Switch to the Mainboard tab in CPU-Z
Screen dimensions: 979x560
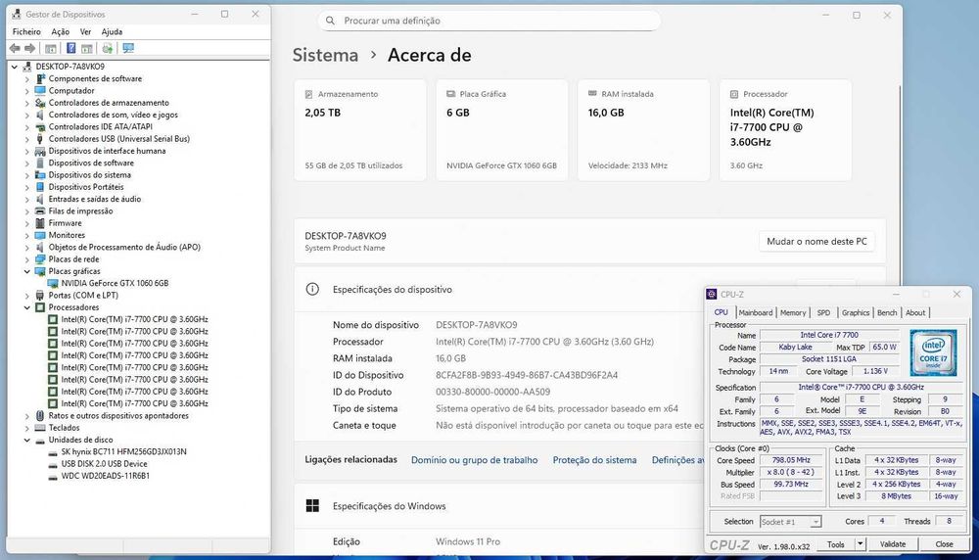(x=756, y=312)
